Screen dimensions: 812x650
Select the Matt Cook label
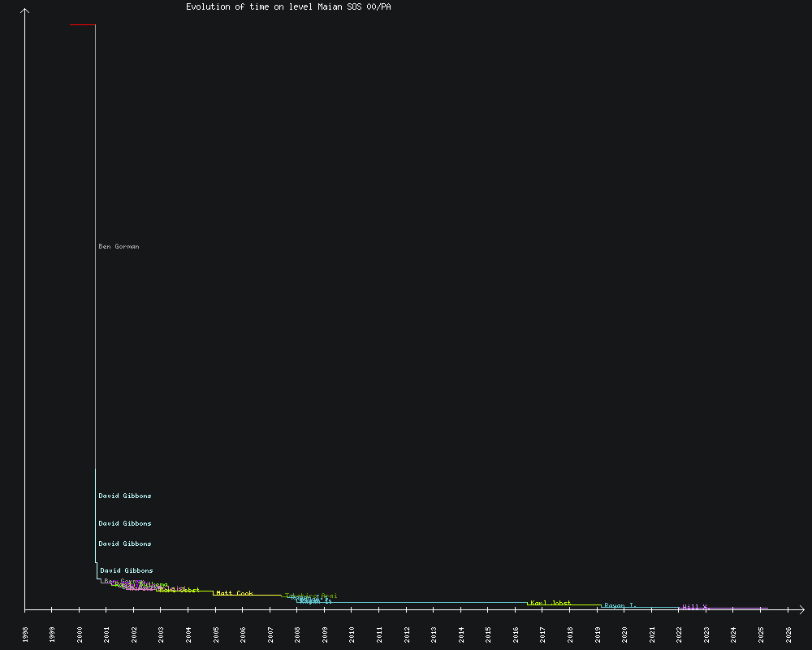tap(234, 594)
